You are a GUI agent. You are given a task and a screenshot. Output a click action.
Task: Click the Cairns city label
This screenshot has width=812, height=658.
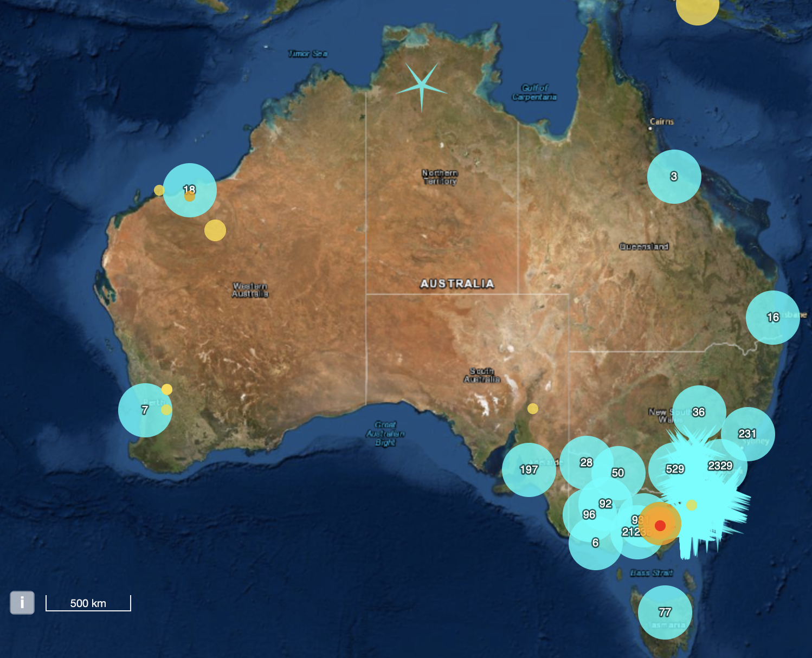(x=662, y=121)
